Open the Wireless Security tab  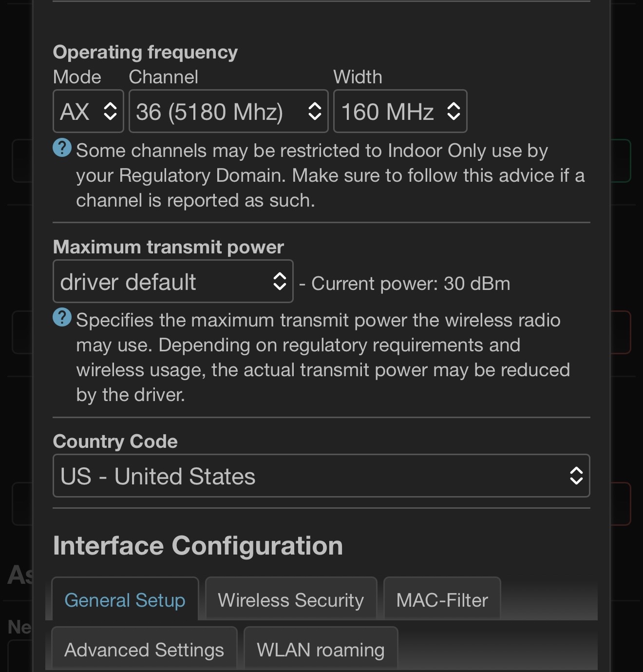(291, 600)
